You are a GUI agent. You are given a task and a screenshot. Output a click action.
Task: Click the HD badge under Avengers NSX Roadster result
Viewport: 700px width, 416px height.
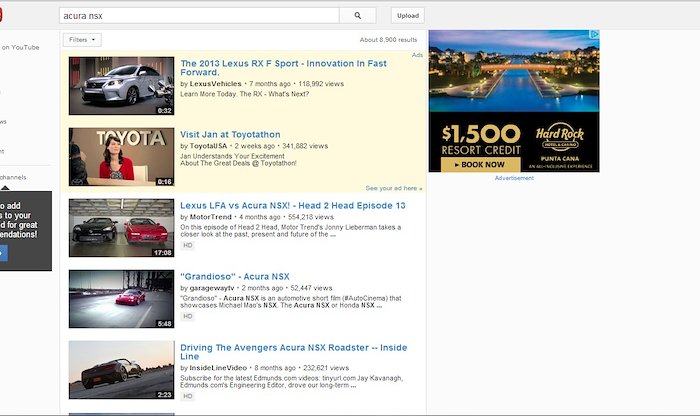[188, 396]
